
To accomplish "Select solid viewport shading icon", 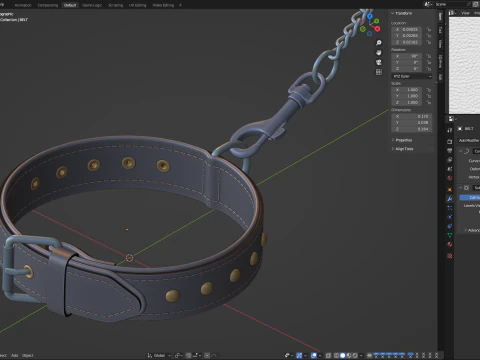I will [x=343, y=355].
